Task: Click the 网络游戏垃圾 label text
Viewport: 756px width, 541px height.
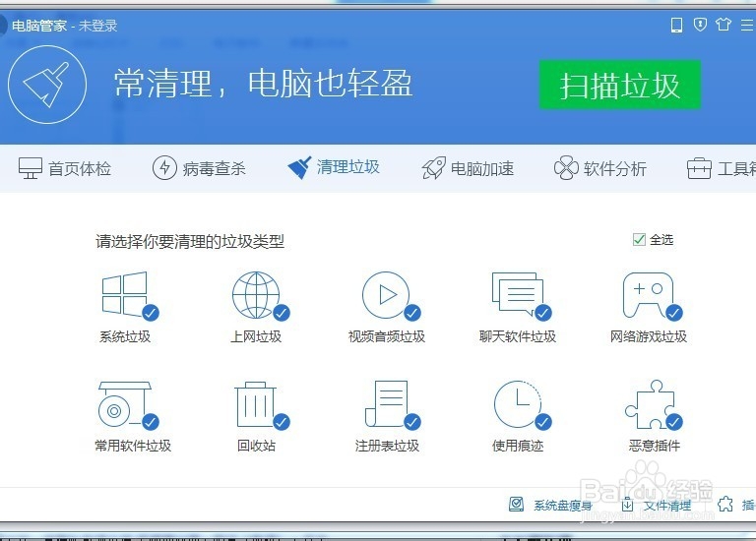Action: [x=649, y=336]
